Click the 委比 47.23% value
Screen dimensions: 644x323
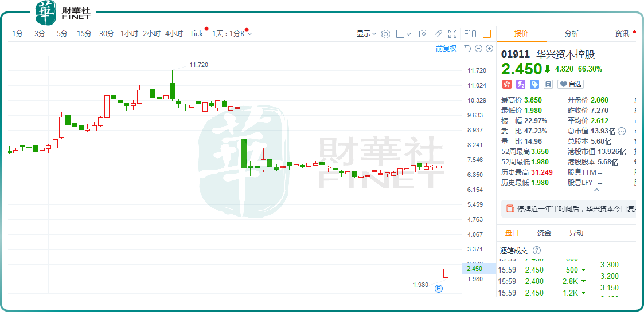pyautogui.click(x=534, y=131)
